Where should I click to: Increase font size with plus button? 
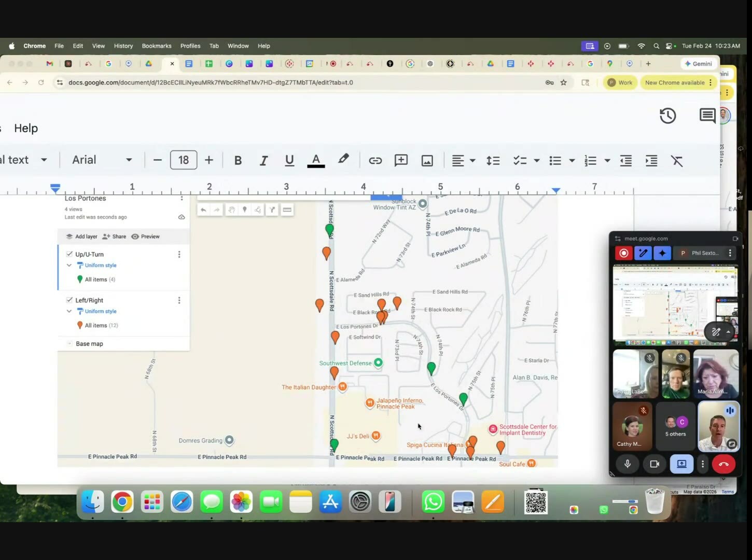(209, 160)
